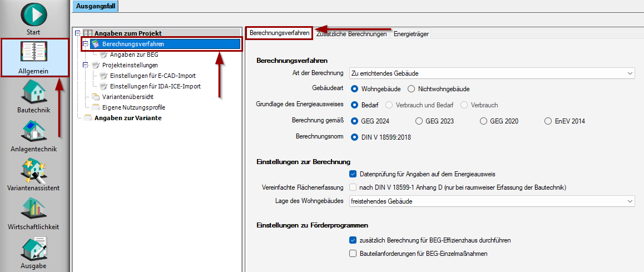Collapse the Projekteinstellungen tree node
Screen dimensions: 644x272
click(86, 65)
